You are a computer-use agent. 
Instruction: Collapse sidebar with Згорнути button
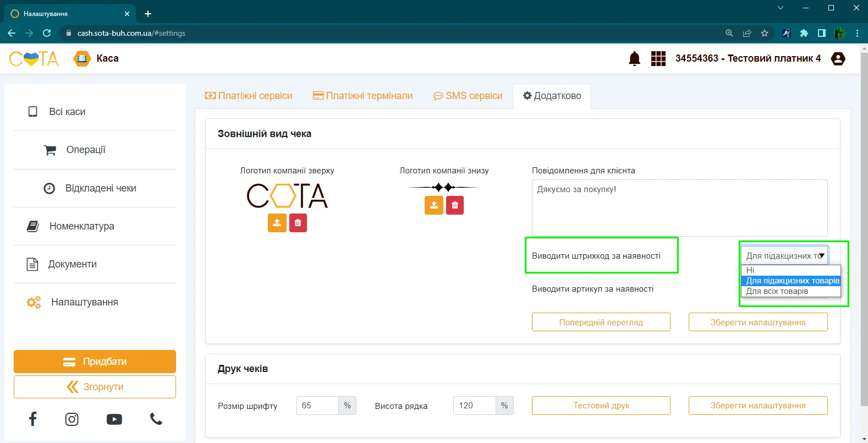tap(95, 387)
